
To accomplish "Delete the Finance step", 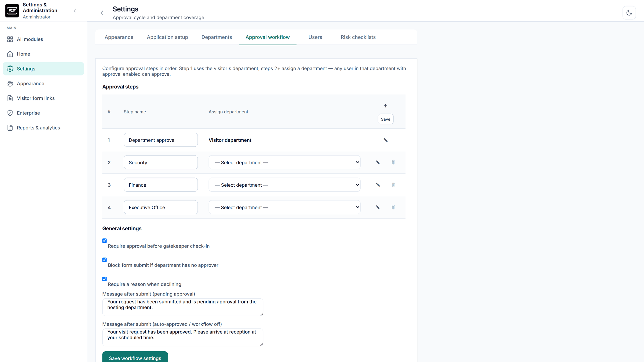I will [x=393, y=185].
